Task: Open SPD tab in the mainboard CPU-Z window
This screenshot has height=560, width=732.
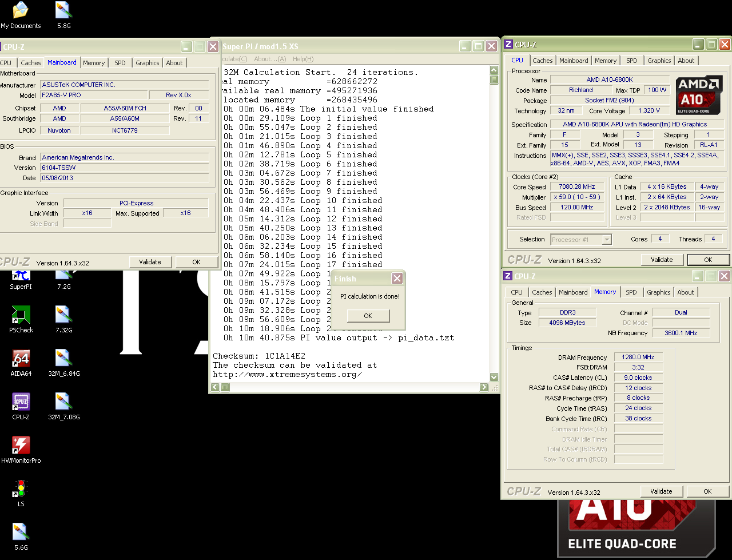Action: [120, 63]
